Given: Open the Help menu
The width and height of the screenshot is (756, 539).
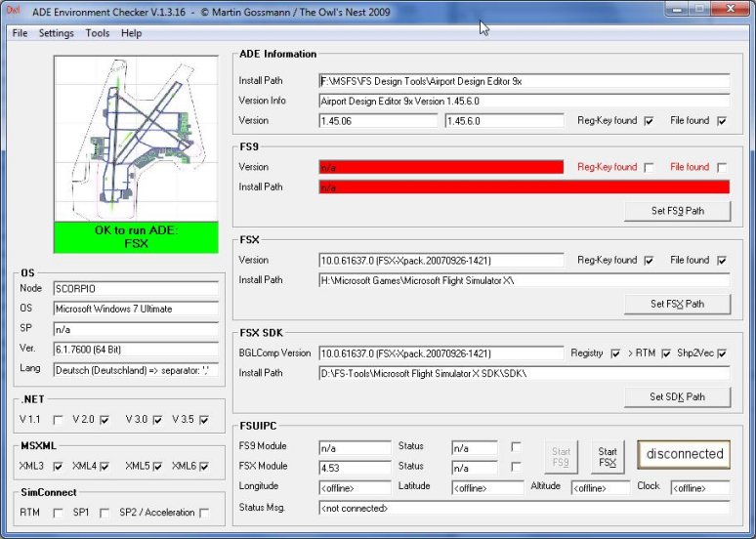Looking at the screenshot, I should (131, 33).
